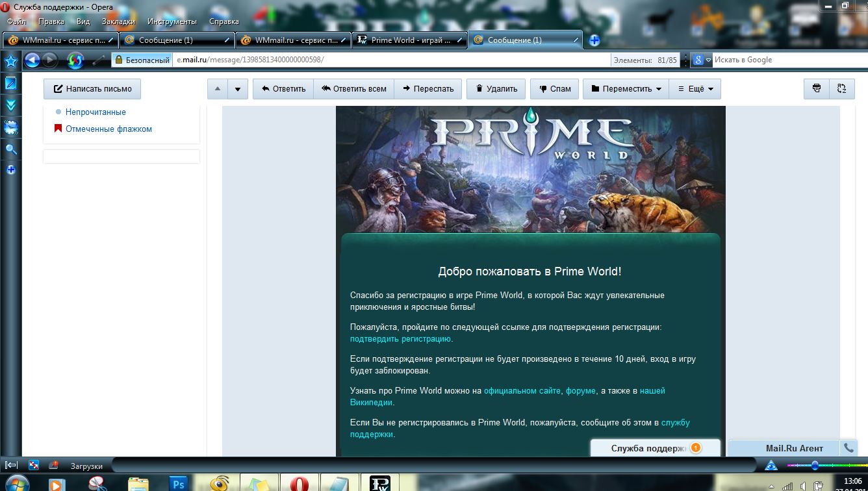The image size is (868, 491).
Task: Click the Переслать forward button
Action: pyautogui.click(x=428, y=89)
